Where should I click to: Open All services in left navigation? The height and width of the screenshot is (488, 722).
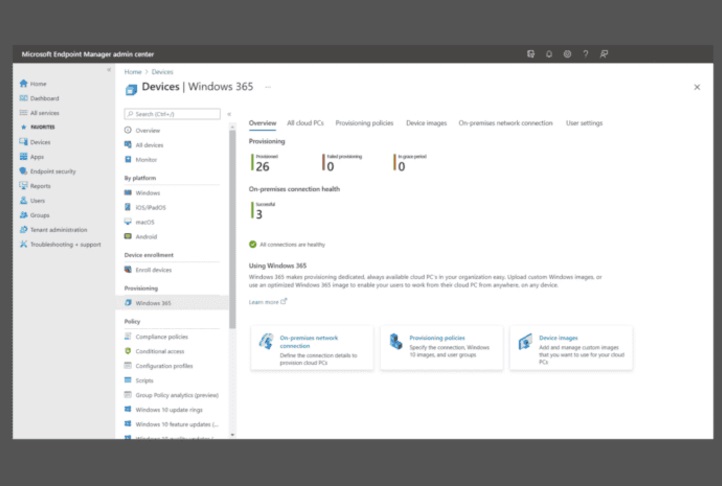[39, 113]
